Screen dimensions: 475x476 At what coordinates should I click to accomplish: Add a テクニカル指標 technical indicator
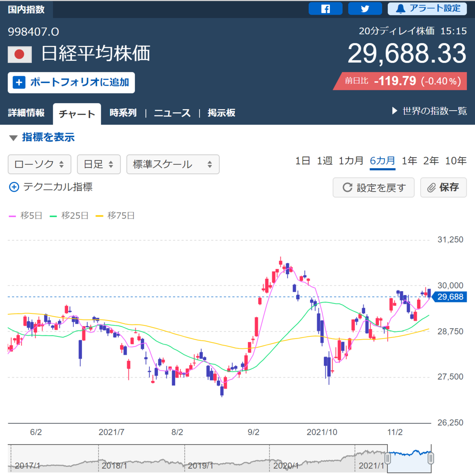pyautogui.click(x=51, y=187)
